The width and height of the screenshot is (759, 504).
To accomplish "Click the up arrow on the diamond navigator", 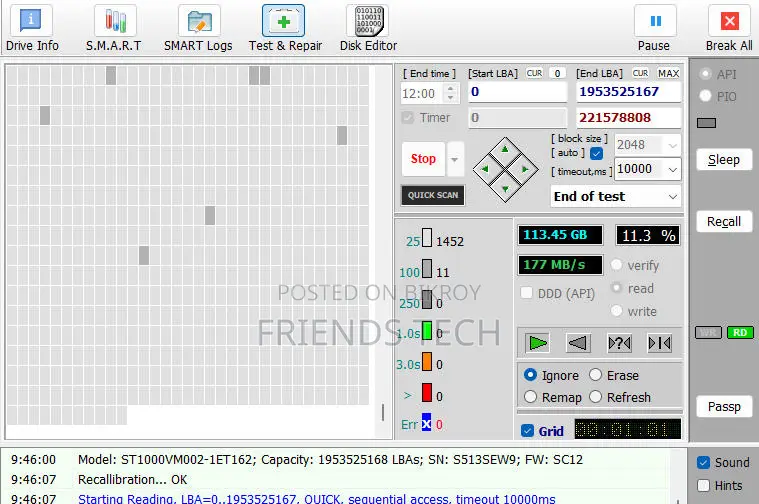I will point(505,150).
